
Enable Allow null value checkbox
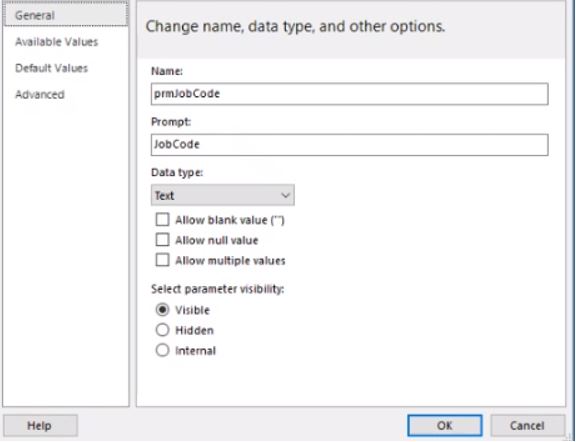point(162,240)
